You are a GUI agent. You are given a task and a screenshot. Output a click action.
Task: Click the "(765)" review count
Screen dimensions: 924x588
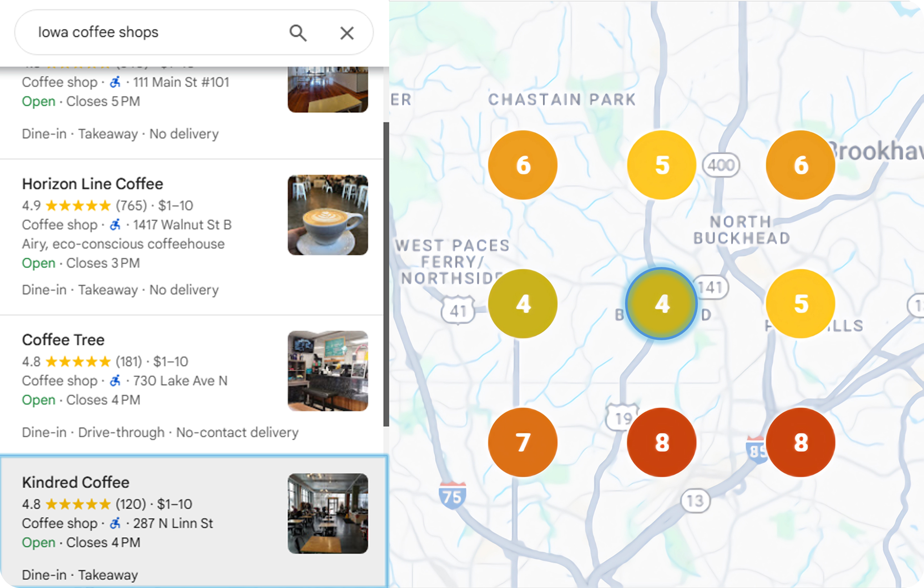[x=131, y=206]
